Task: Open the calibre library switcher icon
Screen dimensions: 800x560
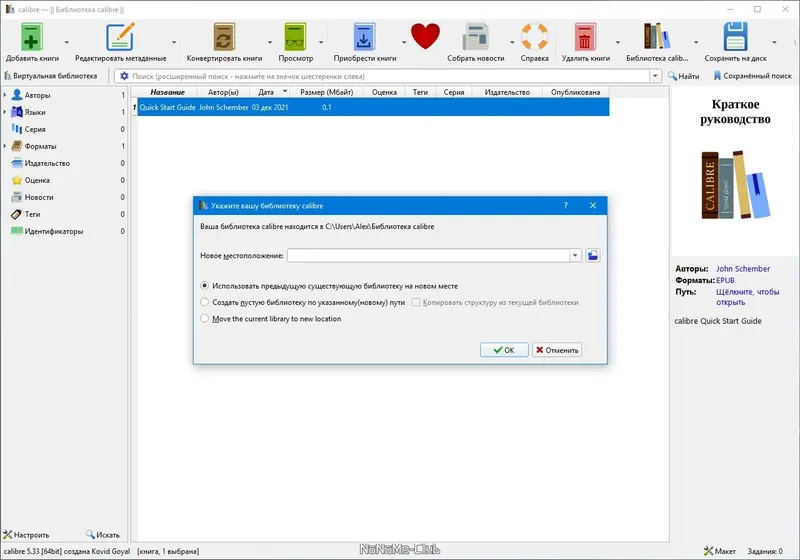Action: click(657, 37)
